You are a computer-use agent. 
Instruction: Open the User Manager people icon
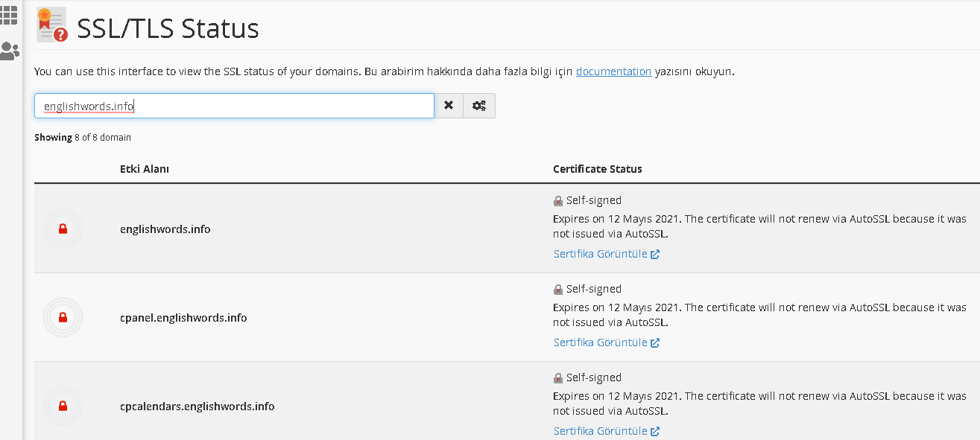[x=9, y=51]
